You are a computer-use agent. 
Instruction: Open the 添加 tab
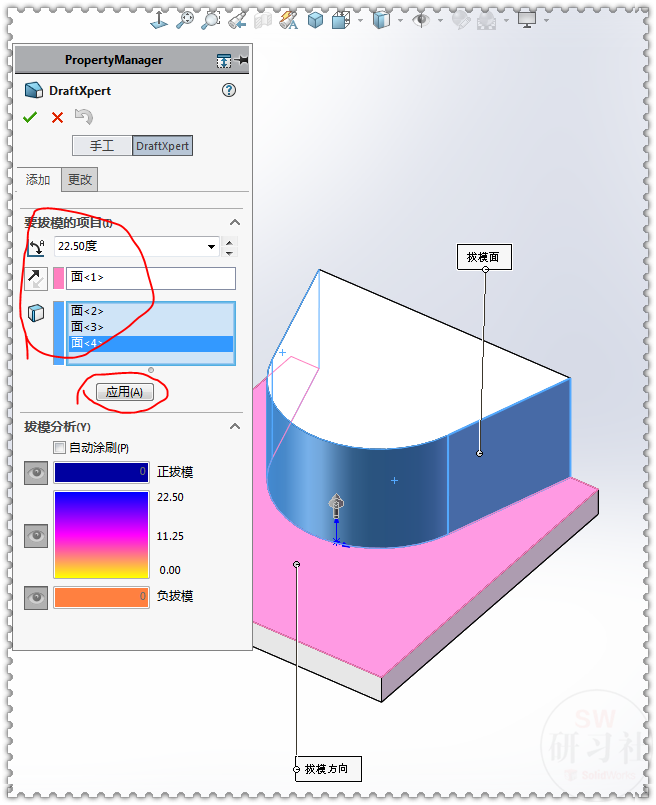click(38, 180)
